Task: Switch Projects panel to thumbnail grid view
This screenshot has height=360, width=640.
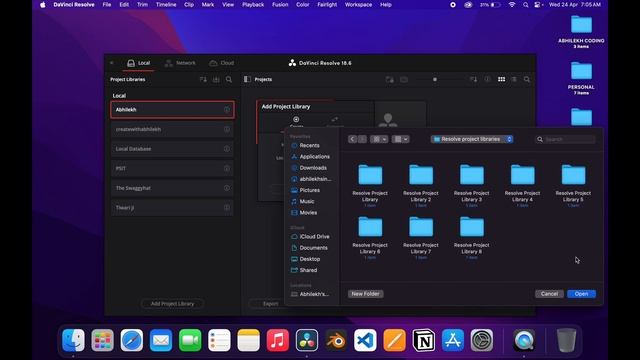Action: point(501,79)
